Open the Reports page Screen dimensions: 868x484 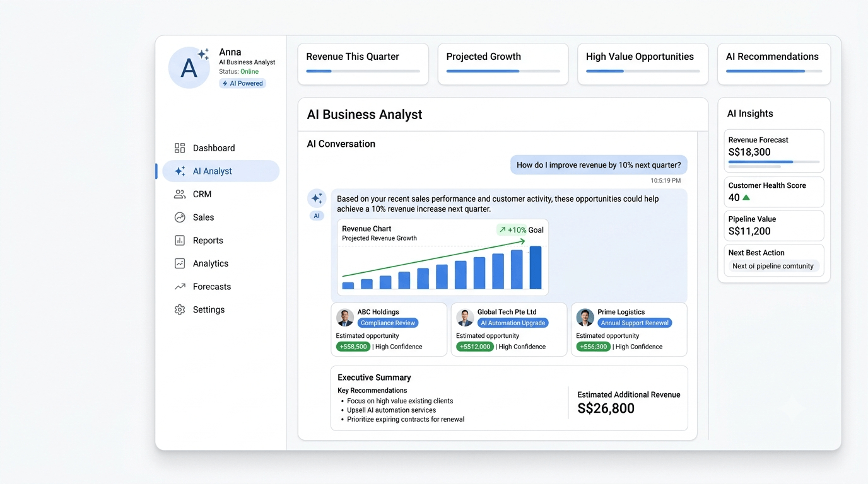click(221, 241)
